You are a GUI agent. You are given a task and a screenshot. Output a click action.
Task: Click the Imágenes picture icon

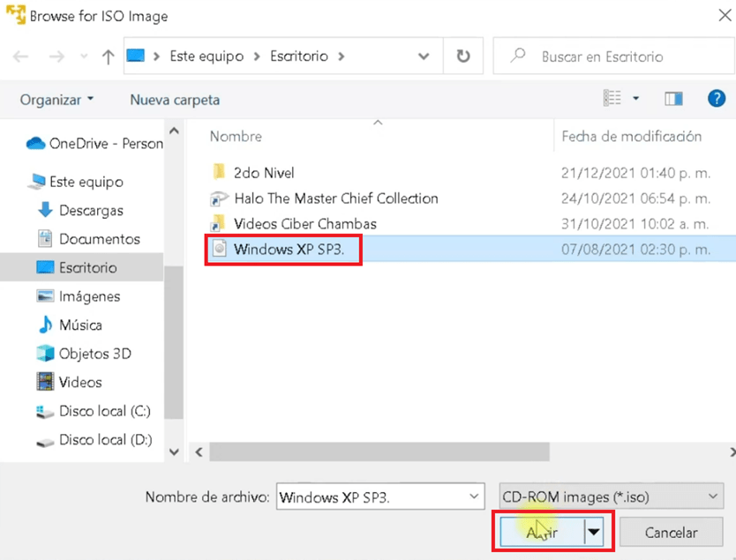(x=45, y=296)
